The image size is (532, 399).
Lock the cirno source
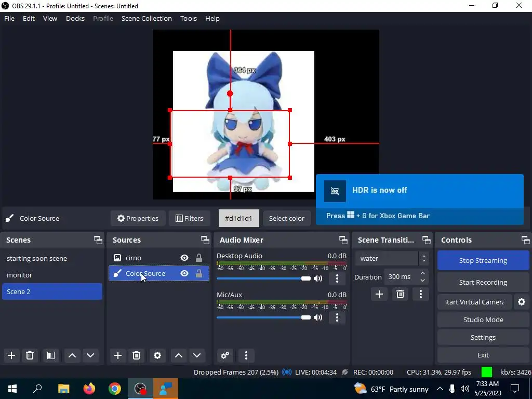pos(199,258)
